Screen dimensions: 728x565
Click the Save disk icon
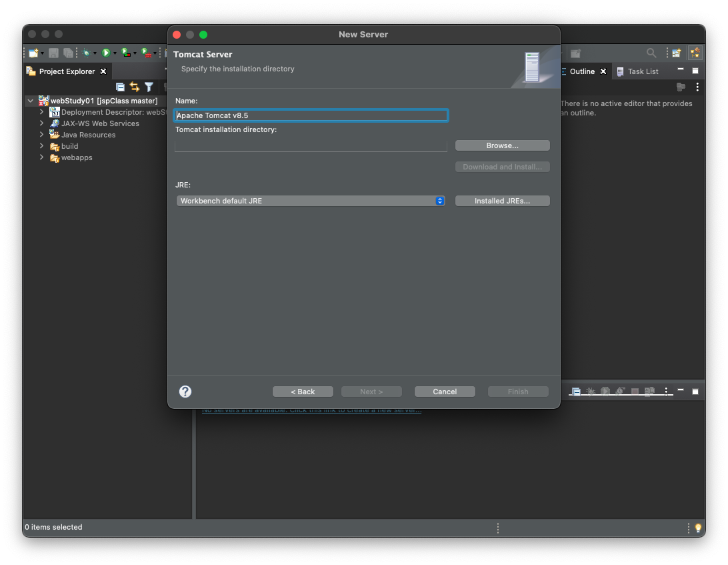[53, 53]
